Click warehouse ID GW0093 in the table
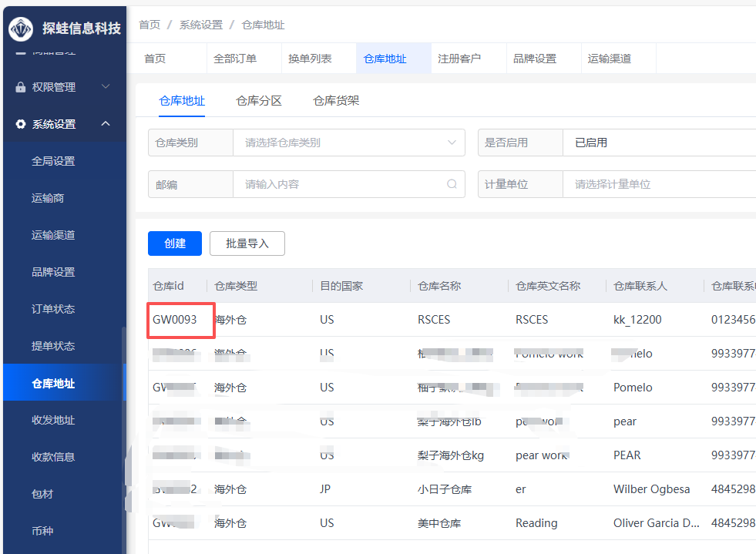 click(x=175, y=320)
